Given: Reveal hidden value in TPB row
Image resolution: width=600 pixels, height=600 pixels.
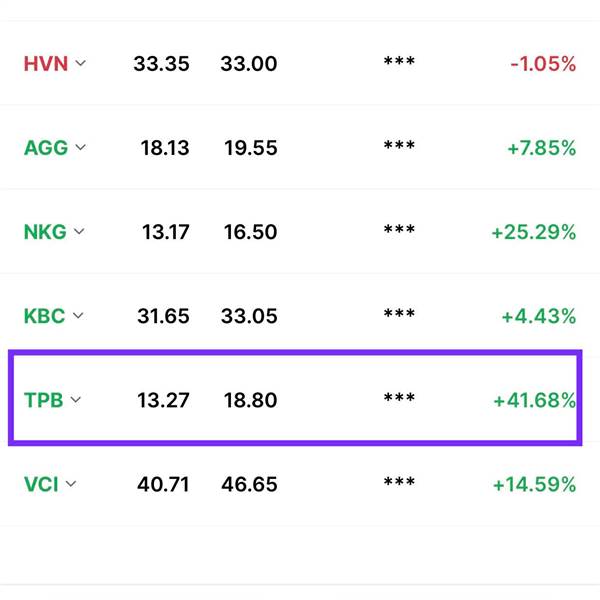Looking at the screenshot, I should point(399,398).
